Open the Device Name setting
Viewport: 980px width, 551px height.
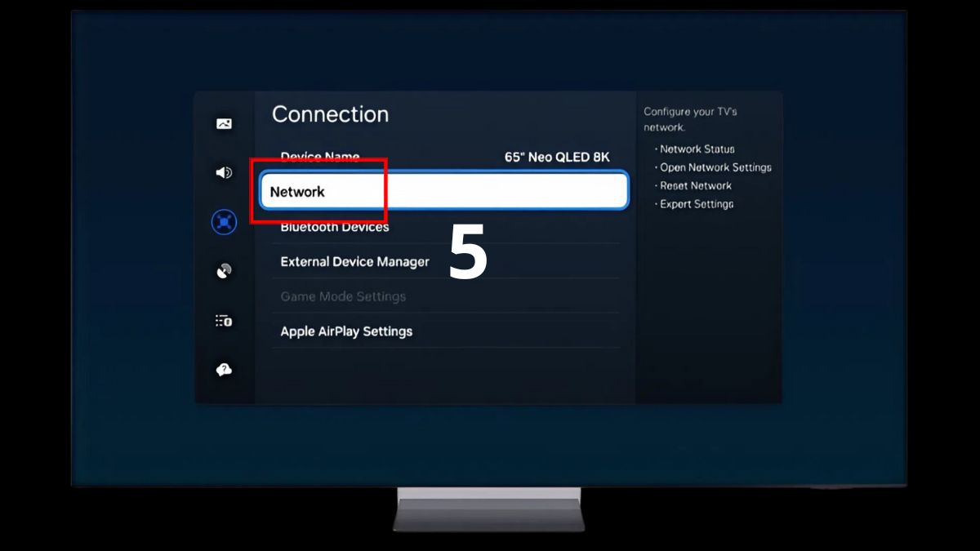[446, 157]
